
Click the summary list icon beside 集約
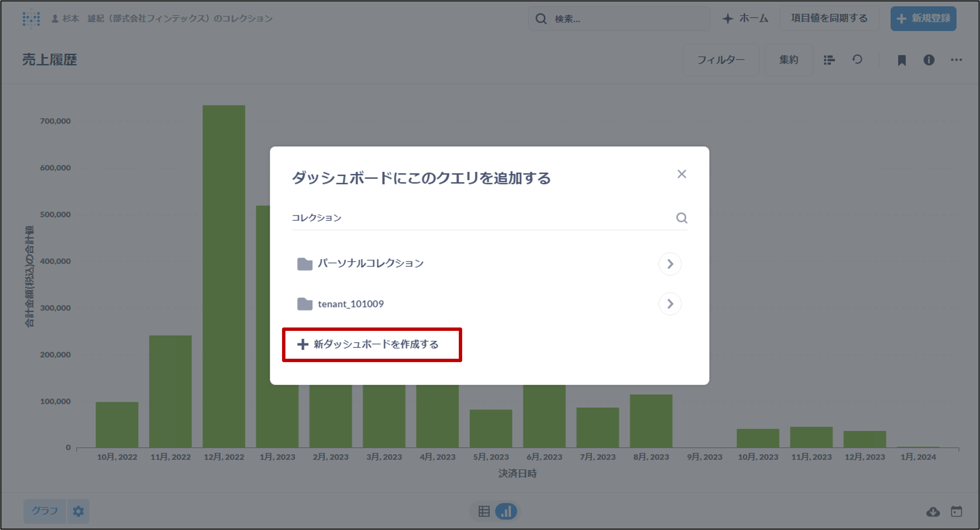pos(829,60)
